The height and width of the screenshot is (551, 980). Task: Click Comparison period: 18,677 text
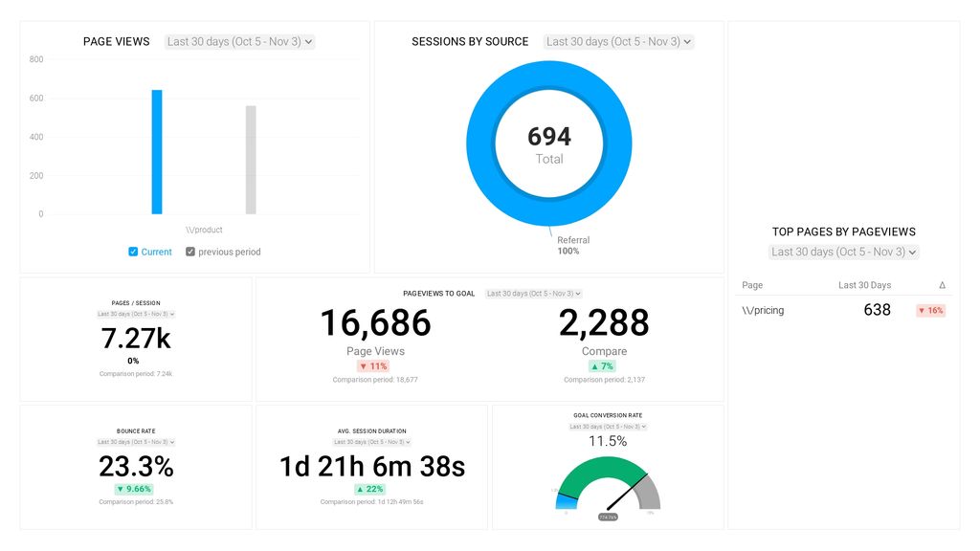tap(375, 380)
